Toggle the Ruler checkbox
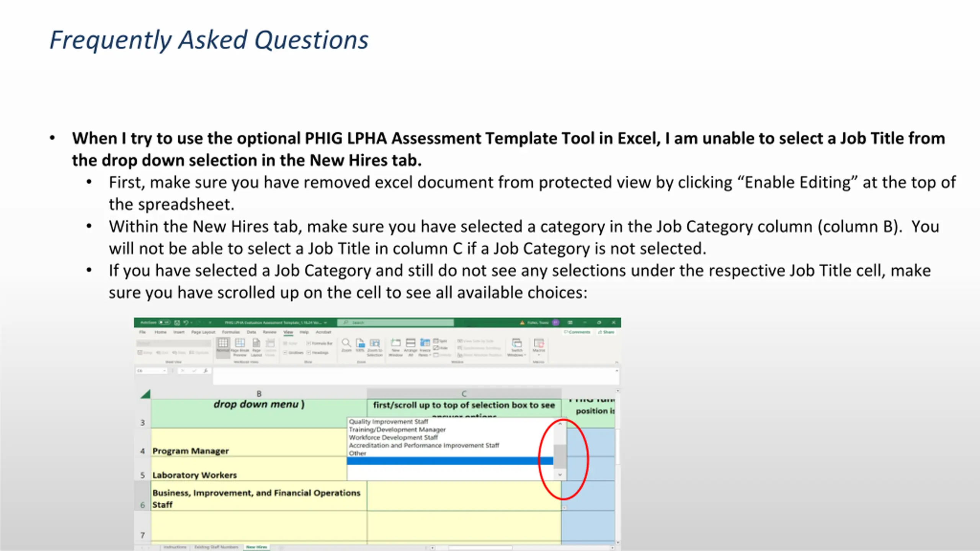Image resolution: width=980 pixels, height=551 pixels. click(285, 343)
